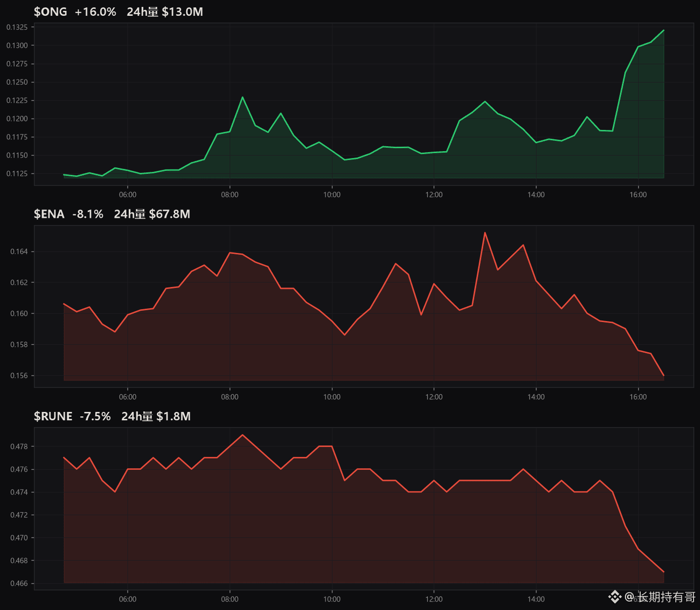700x610 pixels.
Task: Click the 0.1125 price tick label
Action: coord(17,173)
